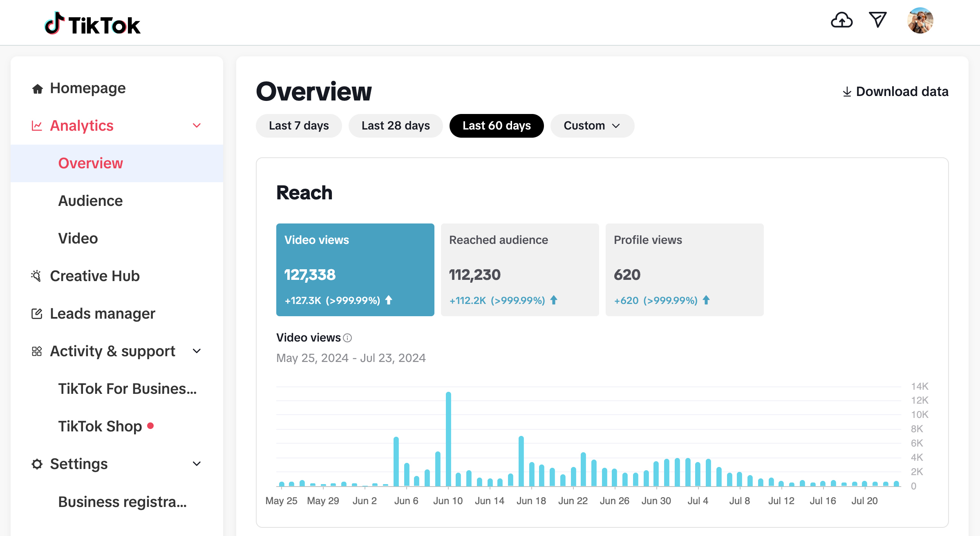Click the Reached audience up arrow icon
The image size is (980, 536).
pos(554,300)
